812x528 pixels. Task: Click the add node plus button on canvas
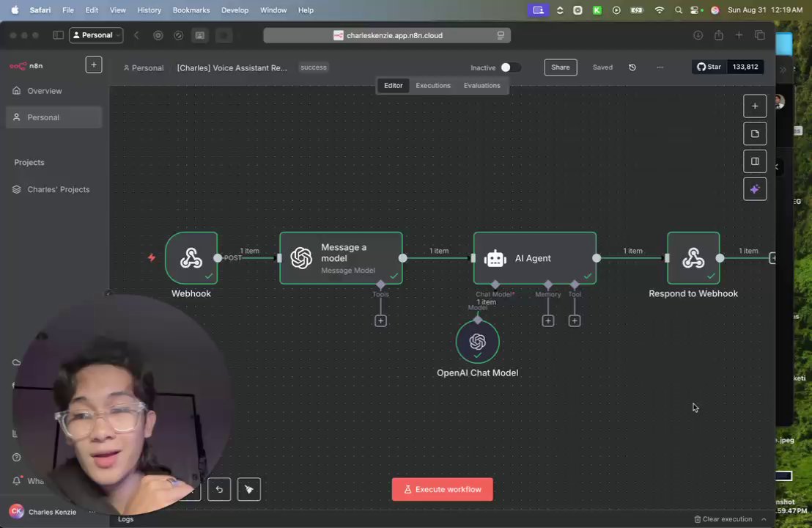click(x=755, y=106)
